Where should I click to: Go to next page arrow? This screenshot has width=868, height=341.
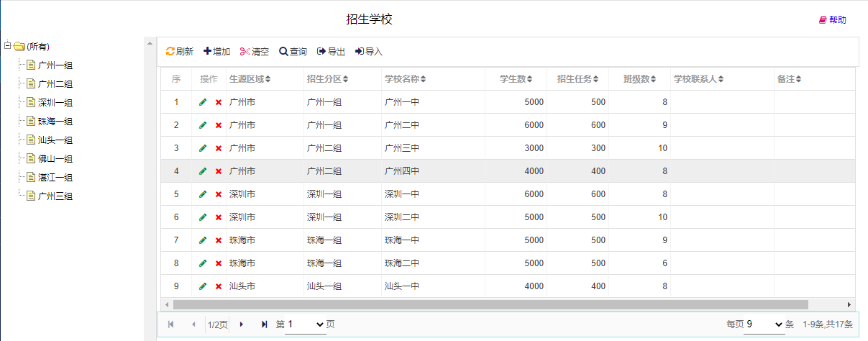(241, 324)
